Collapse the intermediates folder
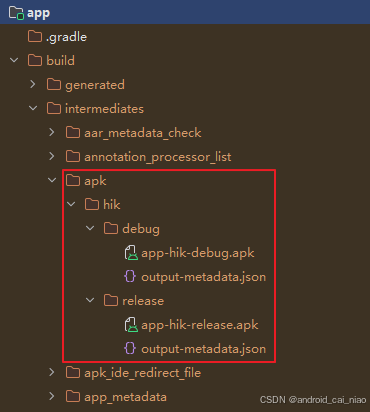370x412 pixels. pyautogui.click(x=33, y=108)
